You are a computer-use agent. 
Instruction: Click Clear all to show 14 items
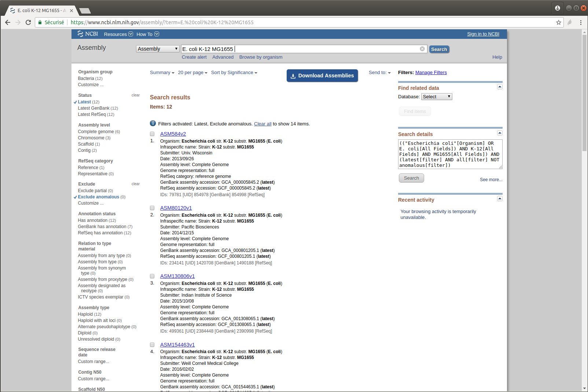pos(263,124)
